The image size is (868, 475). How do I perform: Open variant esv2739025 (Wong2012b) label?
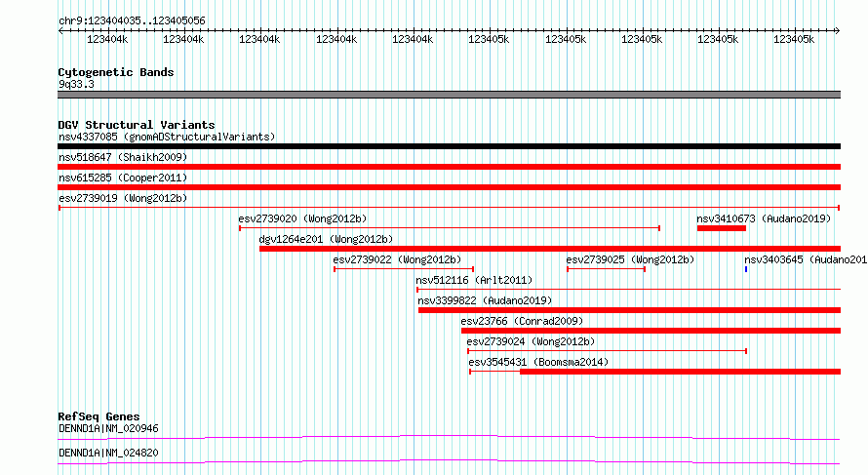click(630, 259)
